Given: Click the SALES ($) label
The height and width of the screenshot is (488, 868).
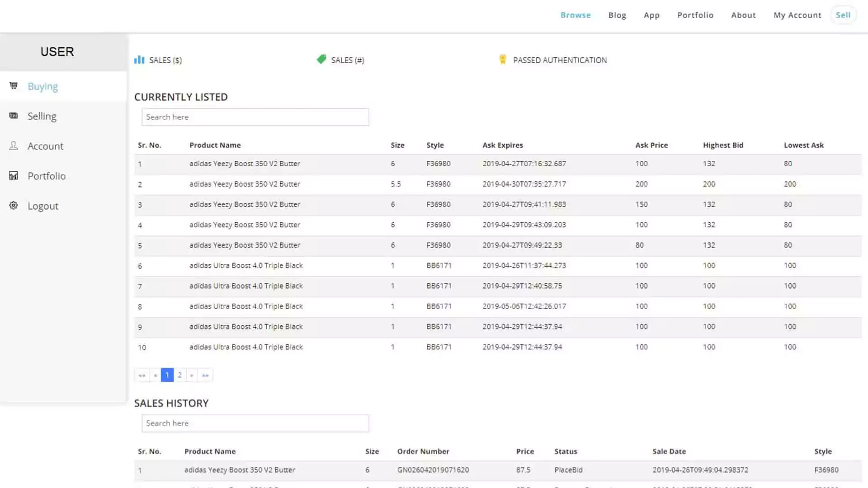Looking at the screenshot, I should point(165,60).
